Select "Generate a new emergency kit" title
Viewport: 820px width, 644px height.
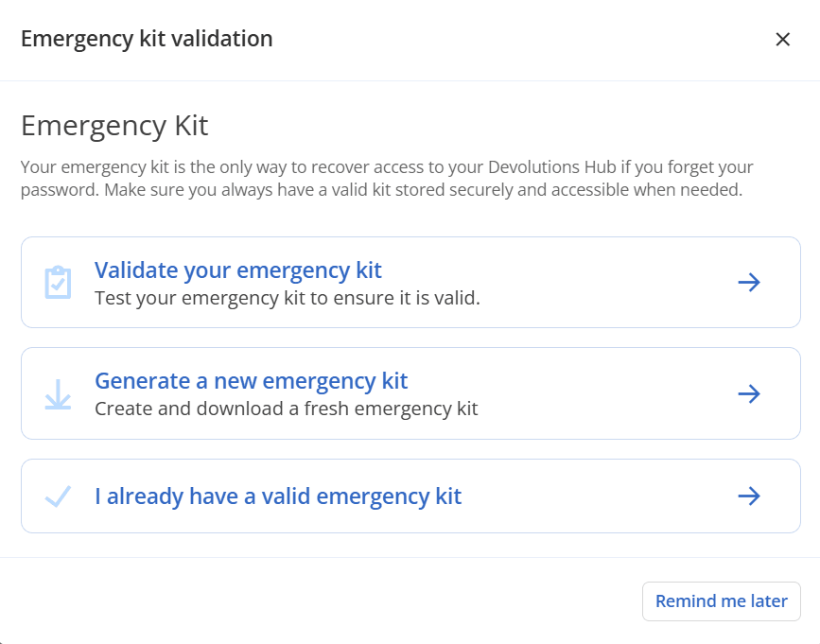pos(251,381)
